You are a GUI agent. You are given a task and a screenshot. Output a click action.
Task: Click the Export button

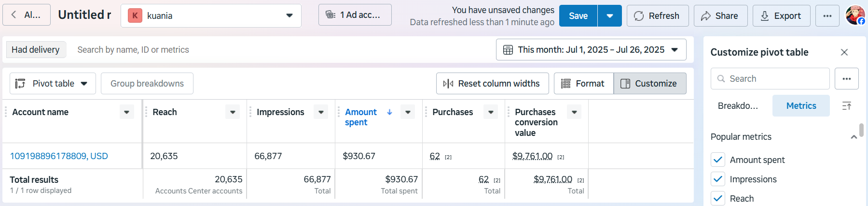[x=781, y=16]
